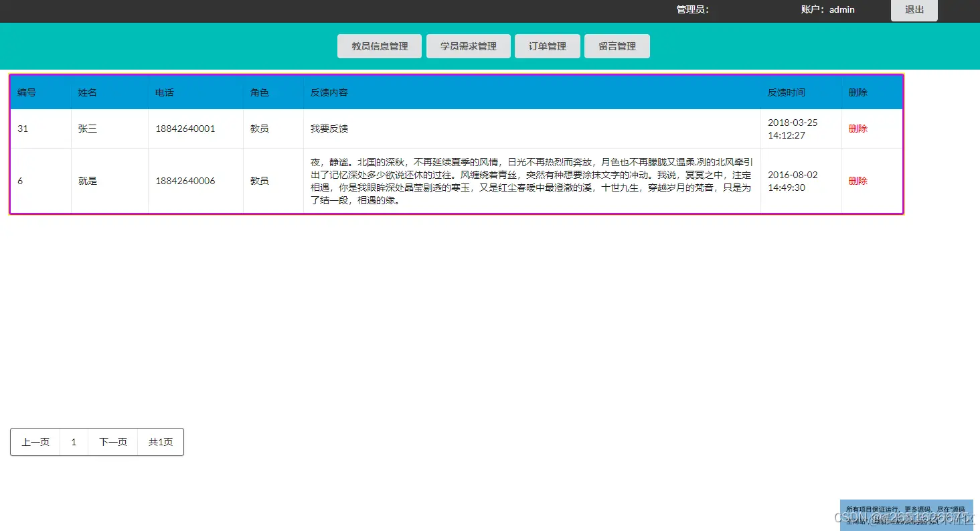Select the long feedback starting 夜，静谧
The image size is (980, 531).
(532, 181)
